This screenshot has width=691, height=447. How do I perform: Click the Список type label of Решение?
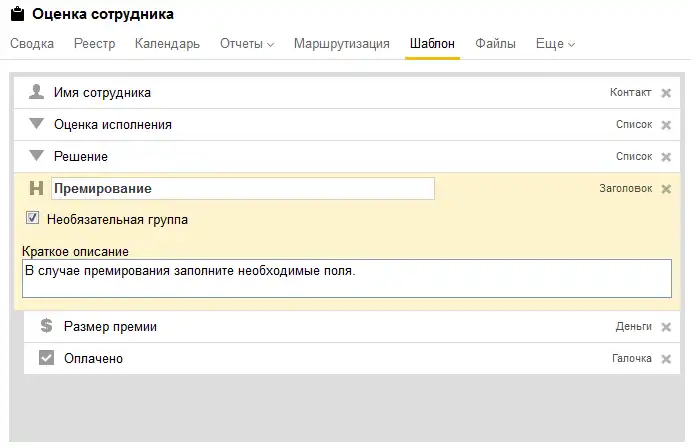click(634, 156)
